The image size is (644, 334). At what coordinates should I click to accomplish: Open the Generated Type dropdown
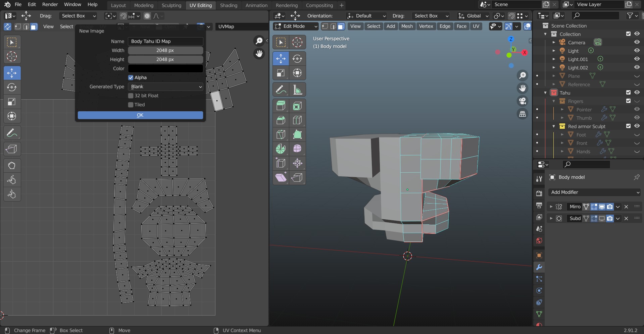point(165,87)
